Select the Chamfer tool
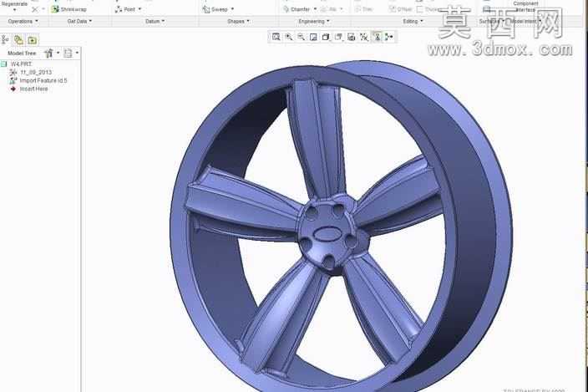The height and width of the screenshot is (392, 588). pyautogui.click(x=297, y=9)
